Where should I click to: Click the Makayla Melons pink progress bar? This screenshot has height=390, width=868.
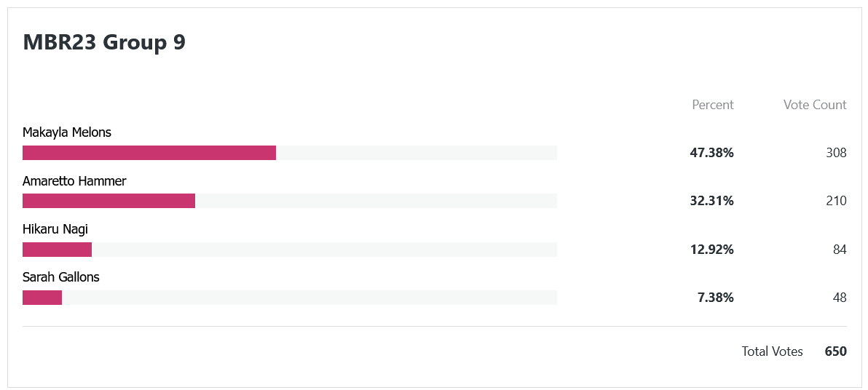(149, 153)
